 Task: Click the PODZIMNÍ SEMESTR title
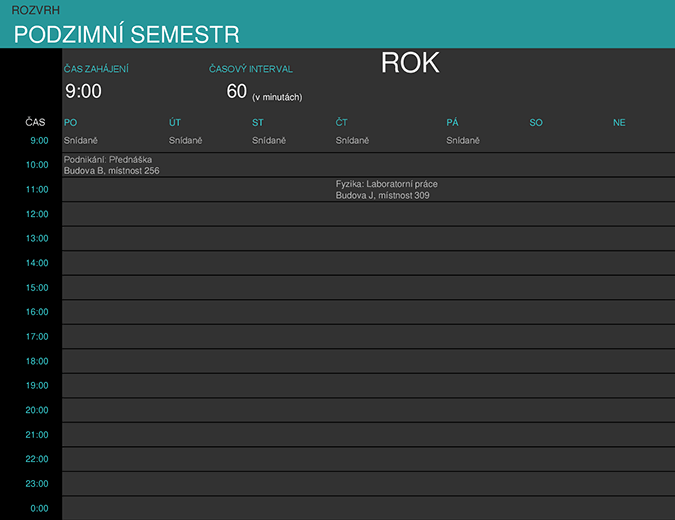pyautogui.click(x=127, y=35)
